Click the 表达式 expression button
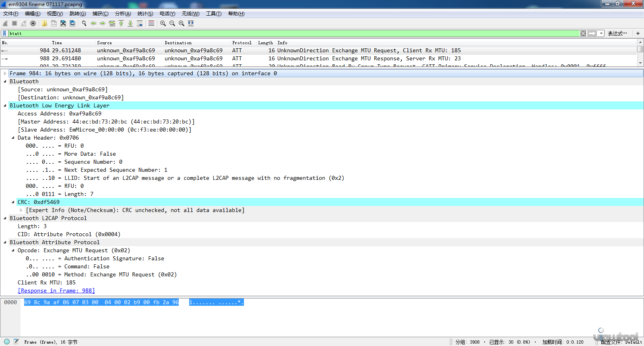 (x=617, y=33)
